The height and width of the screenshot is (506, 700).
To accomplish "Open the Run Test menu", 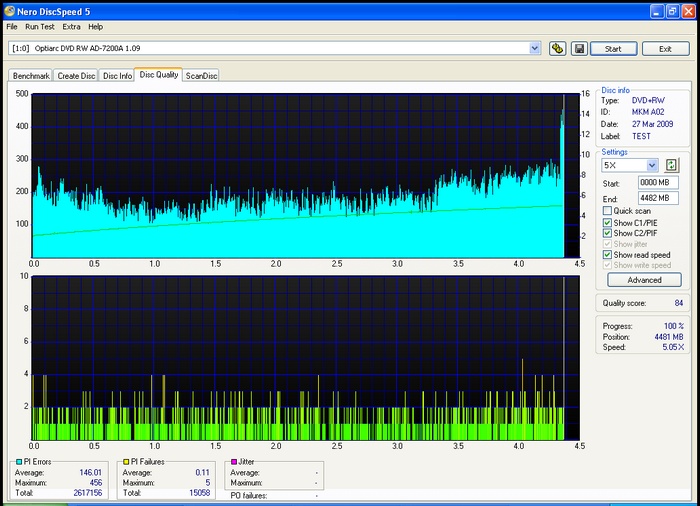I will click(x=41, y=26).
